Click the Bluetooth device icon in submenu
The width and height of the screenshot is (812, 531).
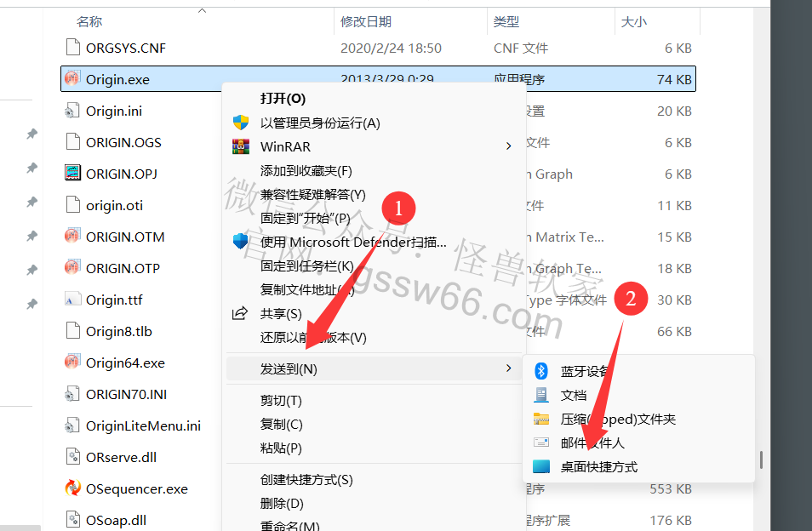click(x=541, y=370)
